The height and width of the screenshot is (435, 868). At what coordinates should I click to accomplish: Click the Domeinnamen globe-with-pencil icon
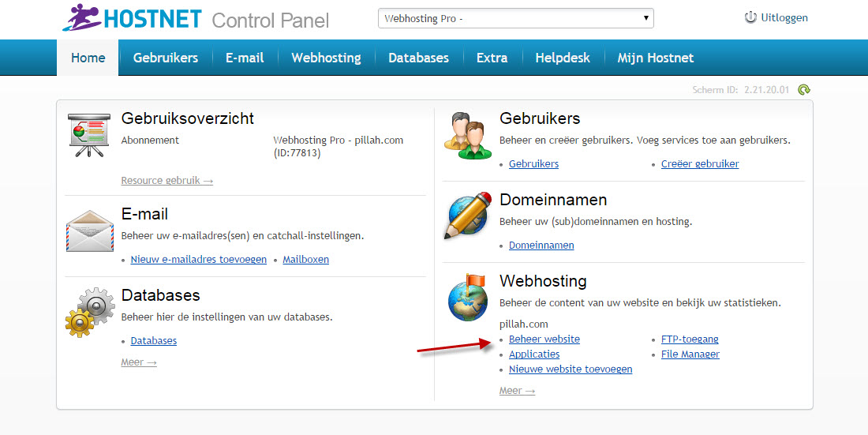click(468, 215)
